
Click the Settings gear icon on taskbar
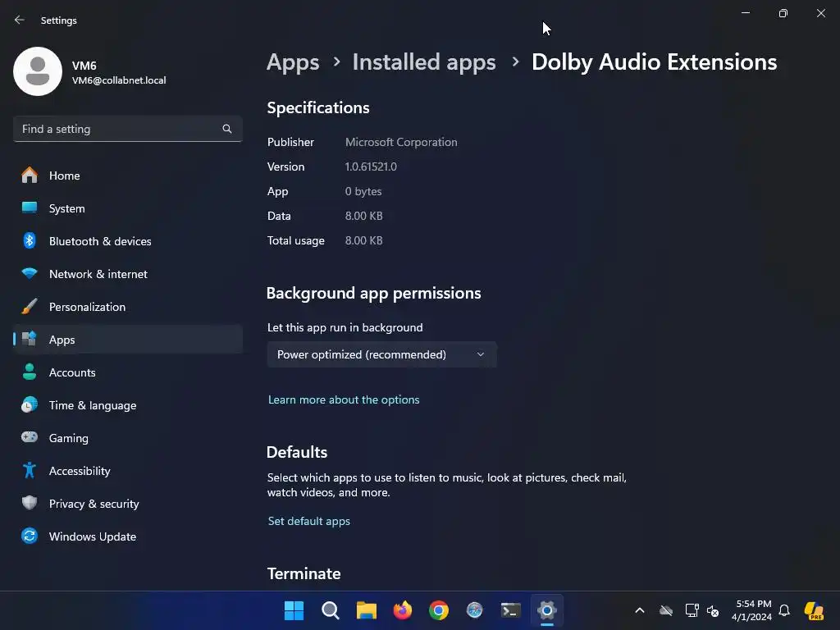point(547,610)
